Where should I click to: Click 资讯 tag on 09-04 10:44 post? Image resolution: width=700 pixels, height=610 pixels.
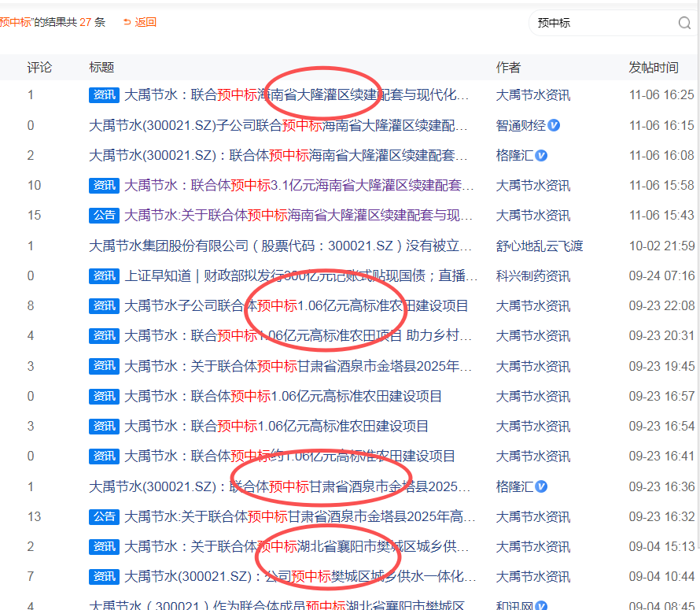tap(104, 576)
